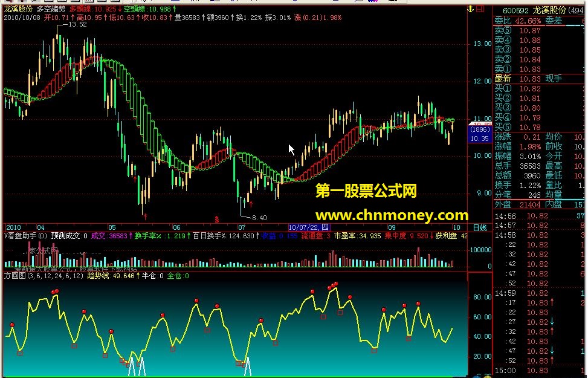The width and height of the screenshot is (588, 378).
Task: Select the 14:57 tick trade row
Action: [x=539, y=226]
